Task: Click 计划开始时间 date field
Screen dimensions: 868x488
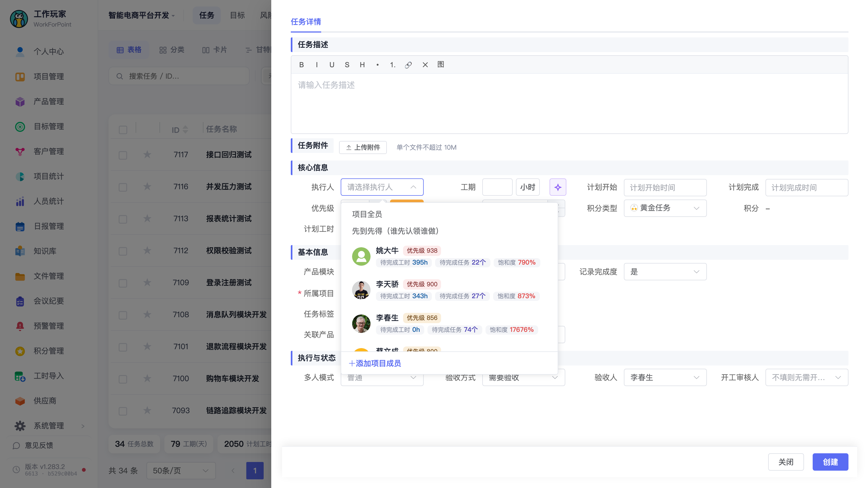Action: pos(665,188)
